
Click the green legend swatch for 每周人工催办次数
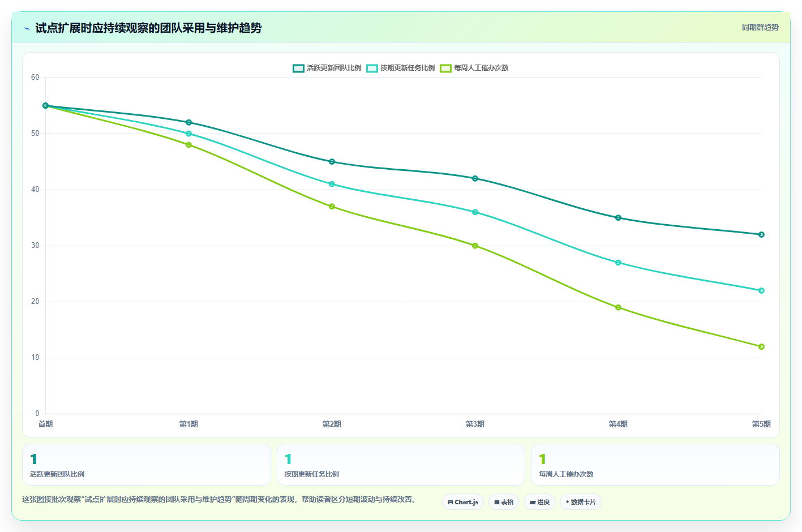tap(445, 68)
